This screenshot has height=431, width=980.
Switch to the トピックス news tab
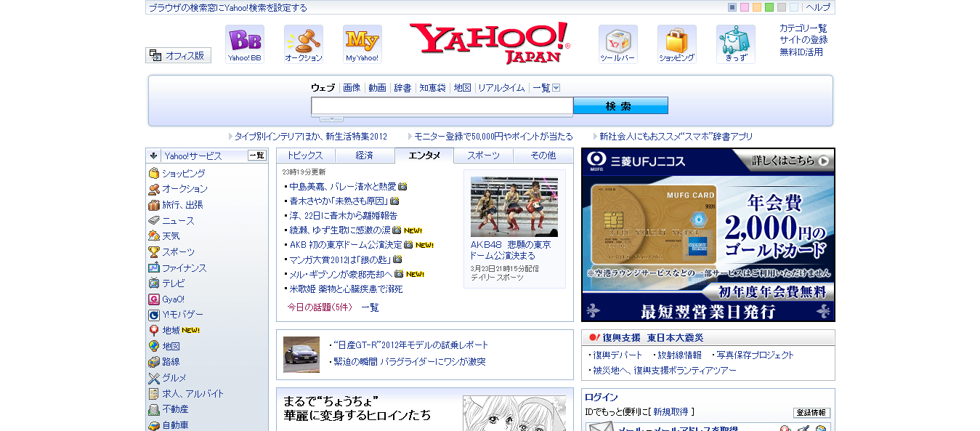coord(305,156)
